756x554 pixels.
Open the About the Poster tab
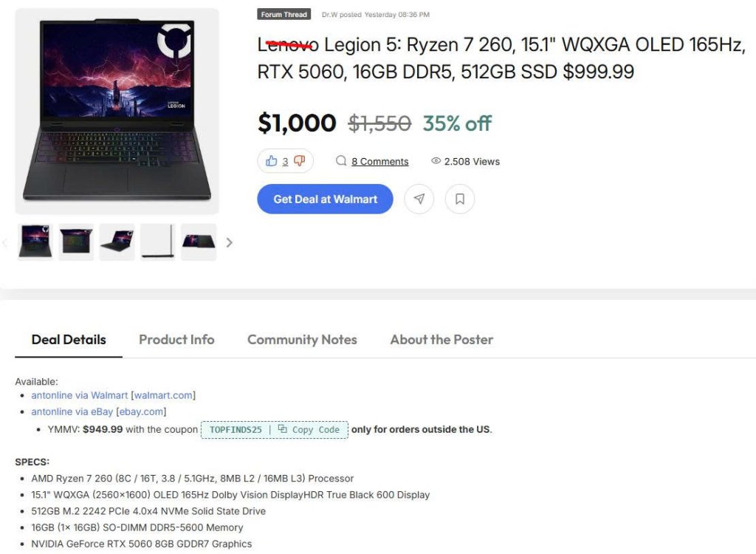(x=441, y=340)
